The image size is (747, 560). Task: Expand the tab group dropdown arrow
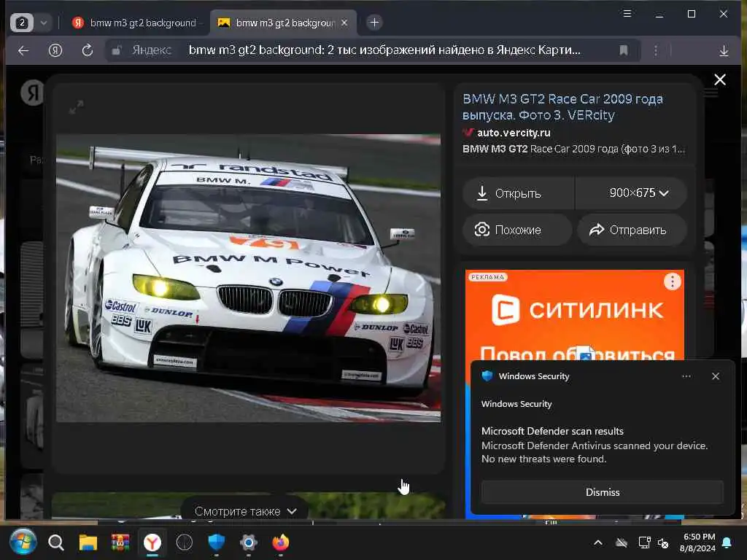[x=44, y=23]
